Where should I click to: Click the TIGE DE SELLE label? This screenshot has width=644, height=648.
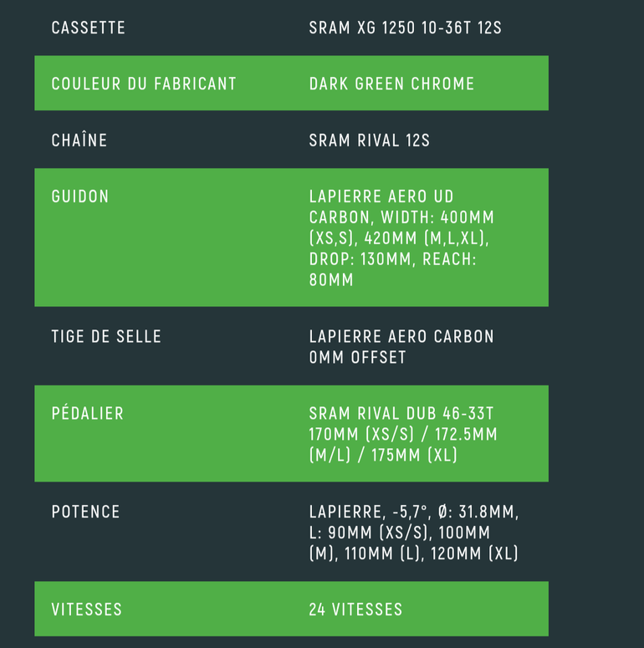[106, 337]
